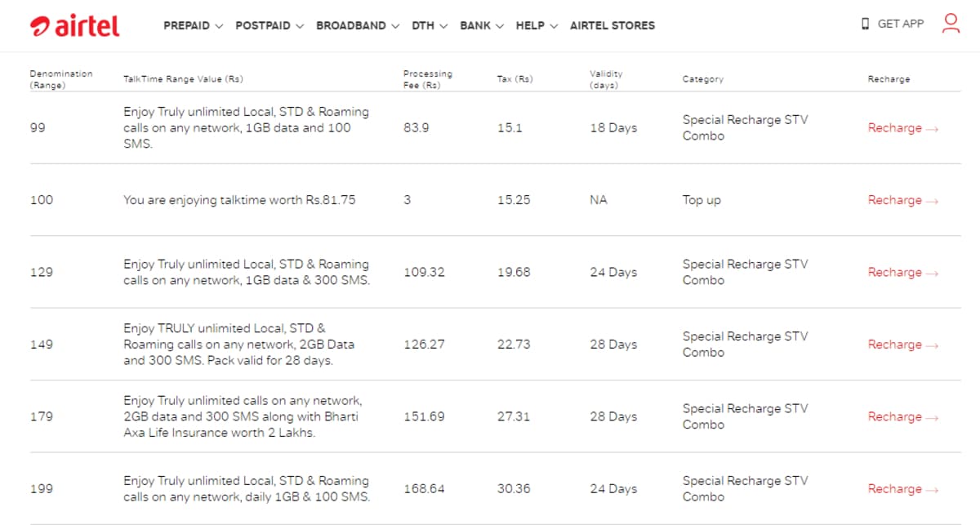Recharge the Rs 99 STV Combo plan

pos(893,128)
